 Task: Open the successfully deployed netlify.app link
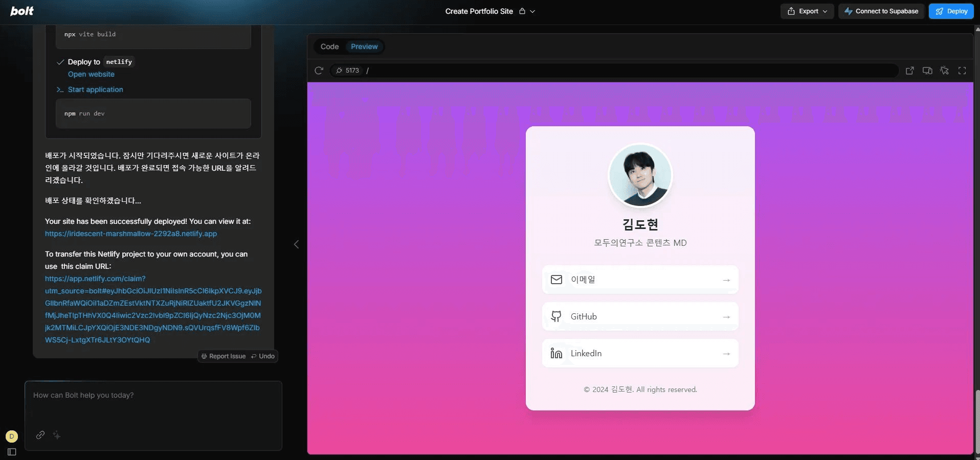click(x=131, y=234)
